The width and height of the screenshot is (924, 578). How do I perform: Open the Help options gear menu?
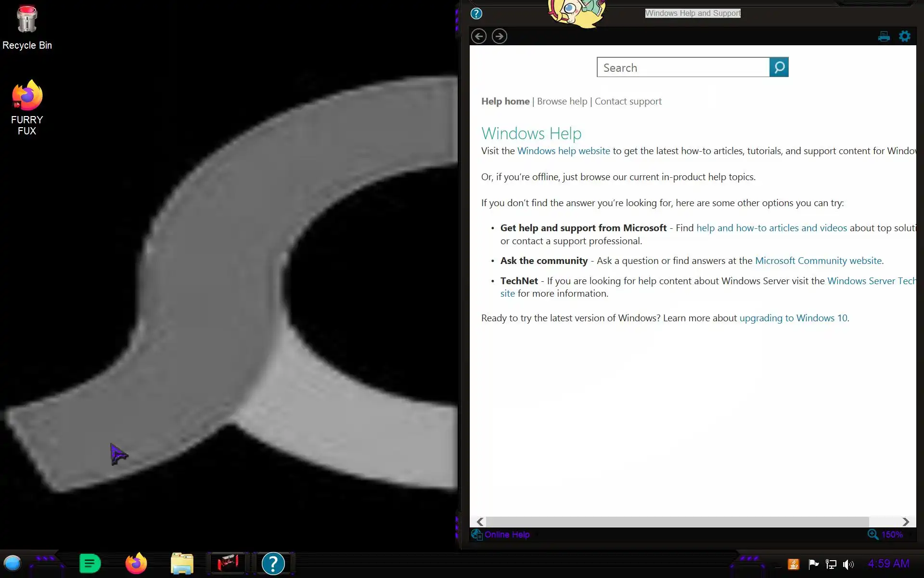pyautogui.click(x=904, y=36)
